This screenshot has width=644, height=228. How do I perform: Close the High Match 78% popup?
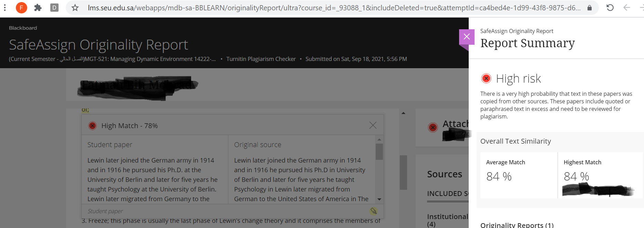[373, 125]
